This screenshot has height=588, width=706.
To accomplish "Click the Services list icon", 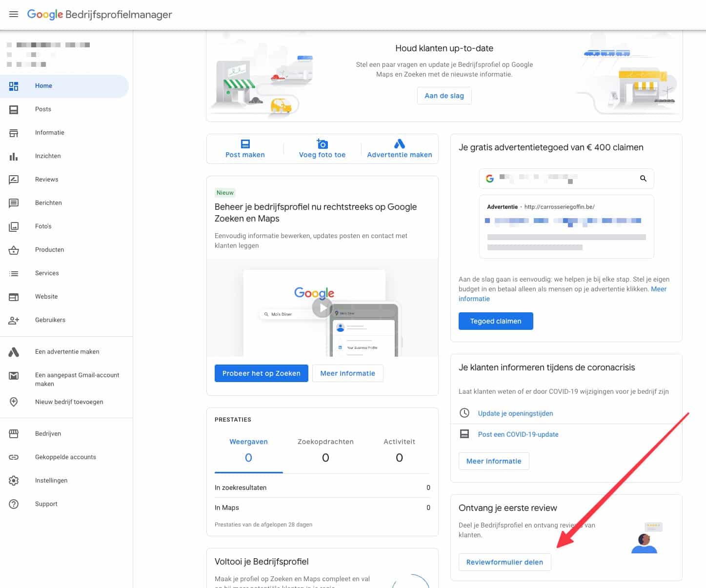I will [14, 273].
